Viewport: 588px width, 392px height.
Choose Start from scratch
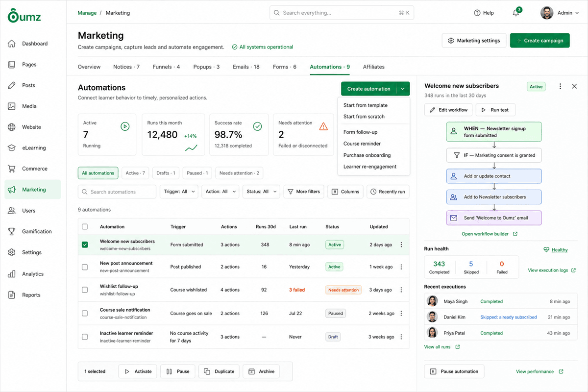coord(364,117)
